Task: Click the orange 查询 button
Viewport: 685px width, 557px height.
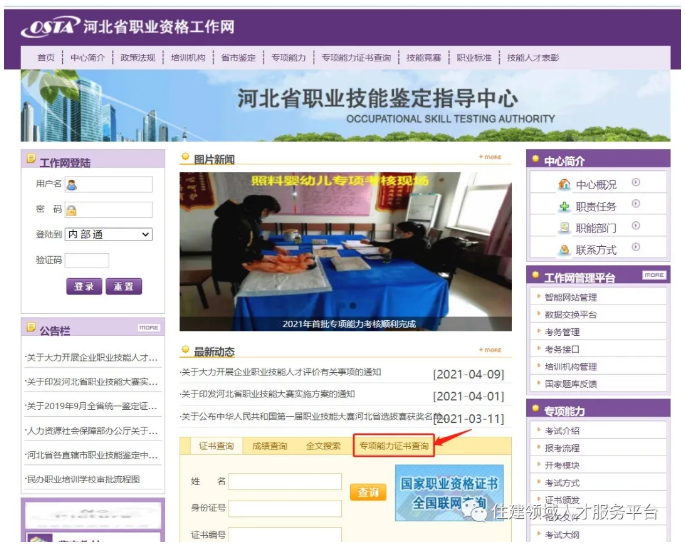Action: [368, 492]
